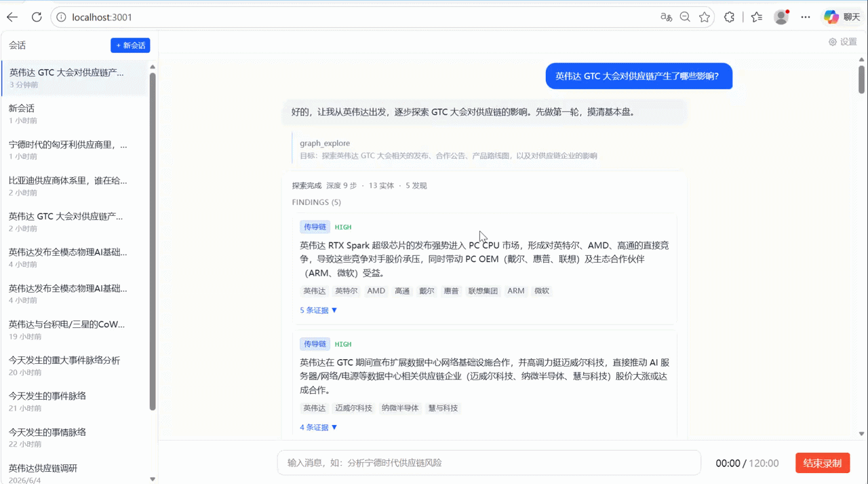Click the 传导链 tag on the 迈威尔科技 finding
The height and width of the screenshot is (484, 868).
pyautogui.click(x=315, y=344)
